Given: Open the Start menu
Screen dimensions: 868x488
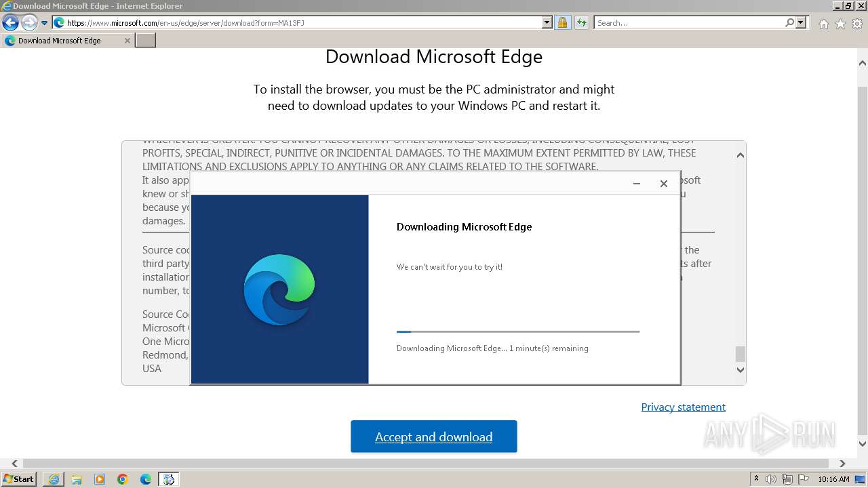Looking at the screenshot, I should [19, 479].
